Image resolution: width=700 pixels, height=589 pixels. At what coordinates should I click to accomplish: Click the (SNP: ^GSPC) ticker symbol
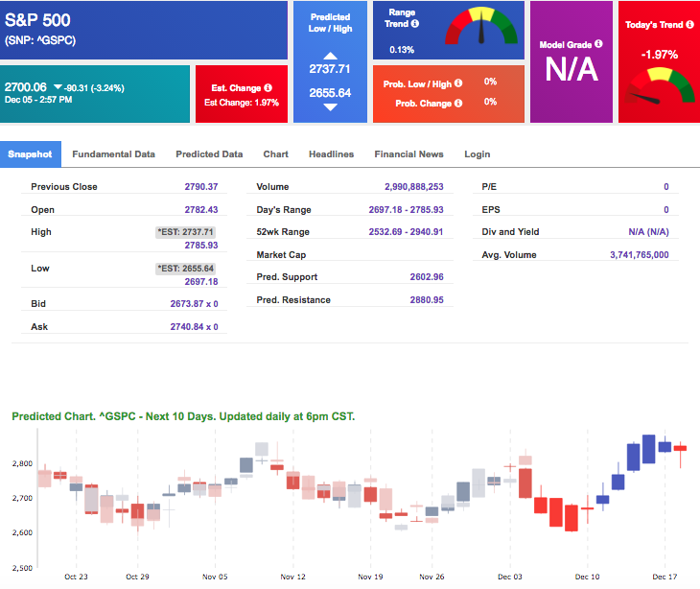[40, 40]
